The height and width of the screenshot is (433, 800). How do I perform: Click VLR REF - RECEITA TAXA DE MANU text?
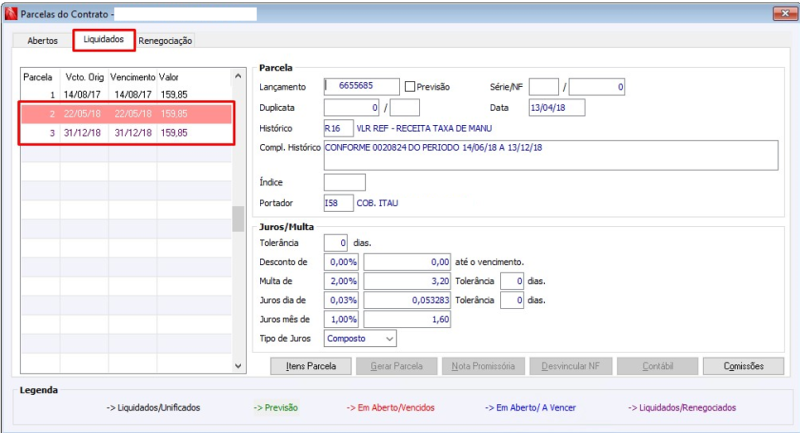(424, 129)
